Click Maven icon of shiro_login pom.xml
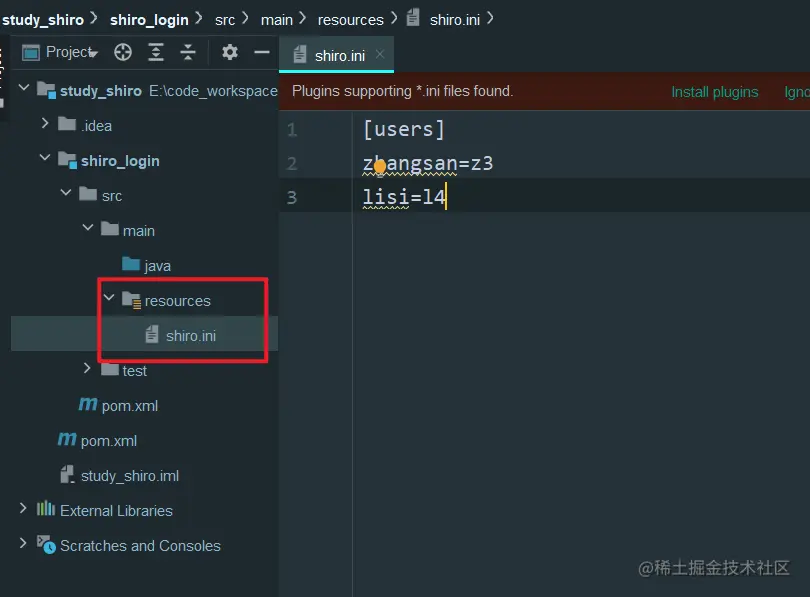The image size is (810, 597). click(x=88, y=404)
